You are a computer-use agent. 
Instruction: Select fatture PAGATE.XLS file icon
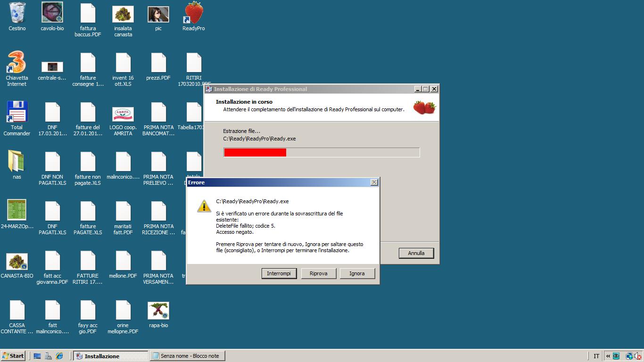point(88,211)
